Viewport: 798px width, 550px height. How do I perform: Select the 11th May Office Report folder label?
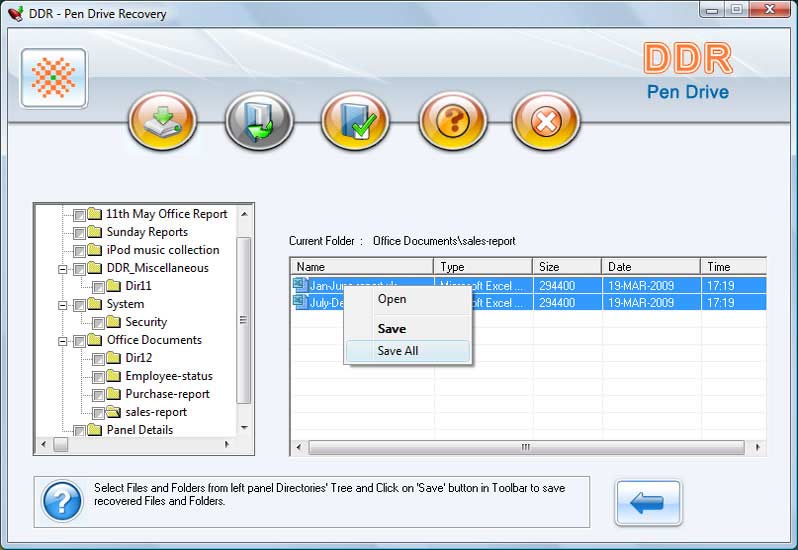[x=166, y=214]
